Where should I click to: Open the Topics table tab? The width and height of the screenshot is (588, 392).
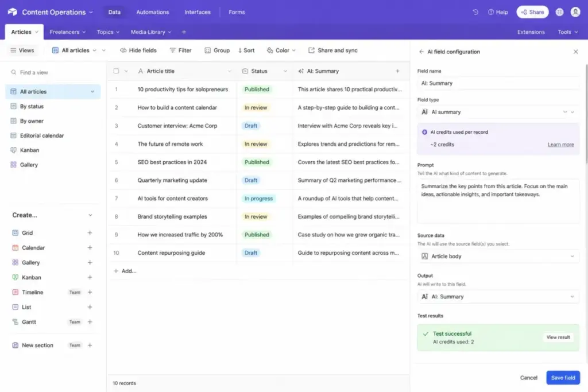108,32
